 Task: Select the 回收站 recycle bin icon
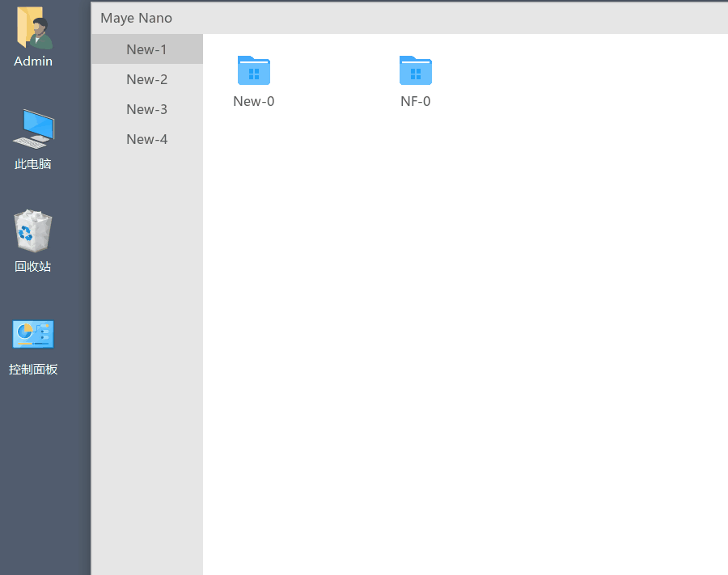(33, 231)
